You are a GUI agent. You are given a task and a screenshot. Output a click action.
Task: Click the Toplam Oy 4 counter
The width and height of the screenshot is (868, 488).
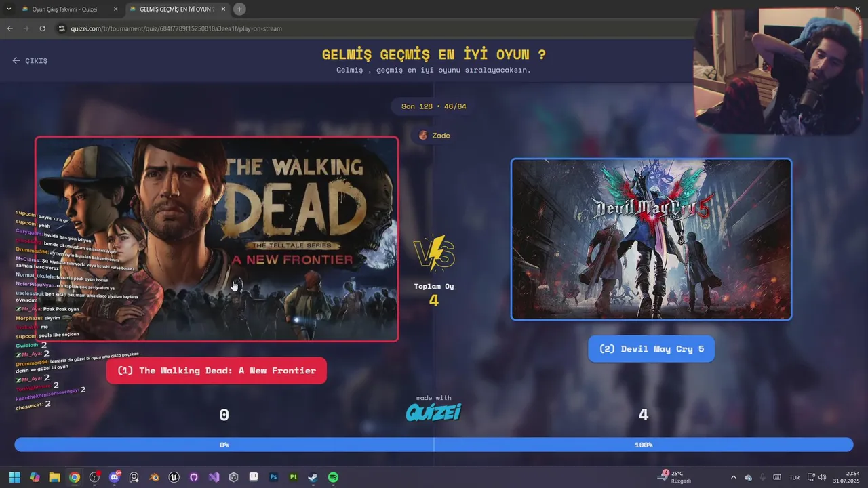coord(434,294)
